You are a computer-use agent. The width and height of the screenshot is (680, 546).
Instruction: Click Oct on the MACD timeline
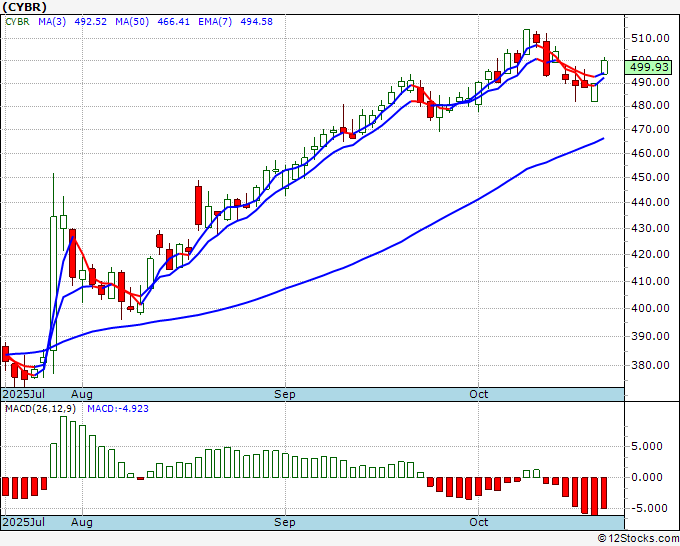point(479,522)
